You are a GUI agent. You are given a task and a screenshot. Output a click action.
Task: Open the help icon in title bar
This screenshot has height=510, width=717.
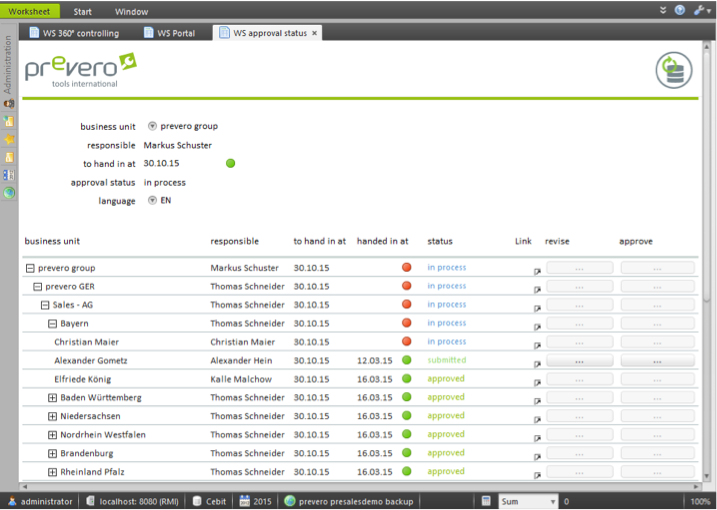680,10
